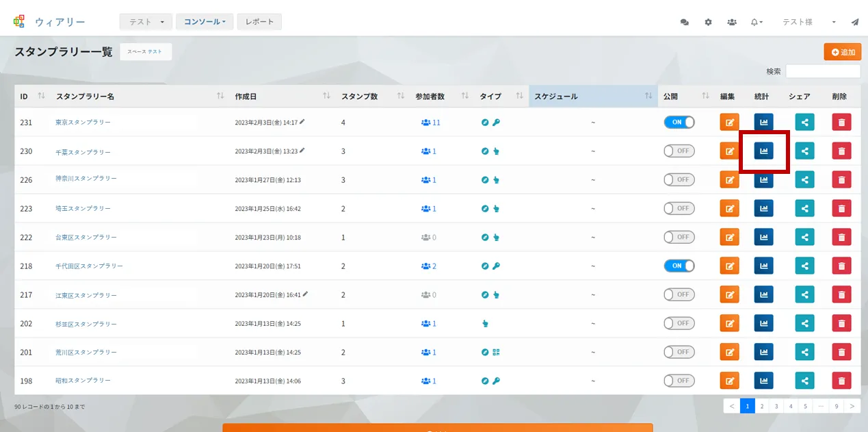868x432 pixels.
Task: Share 東京スタンプラリー via share icon
Action: click(805, 123)
